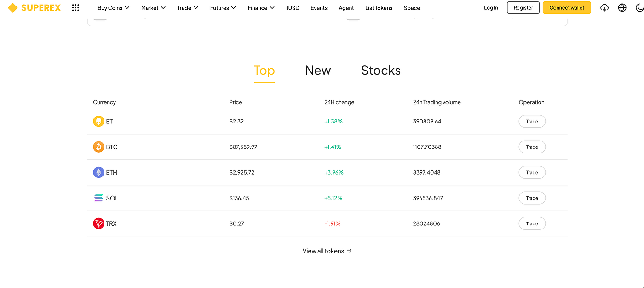Open the View all tokens link
The height and width of the screenshot is (288, 644).
(327, 251)
